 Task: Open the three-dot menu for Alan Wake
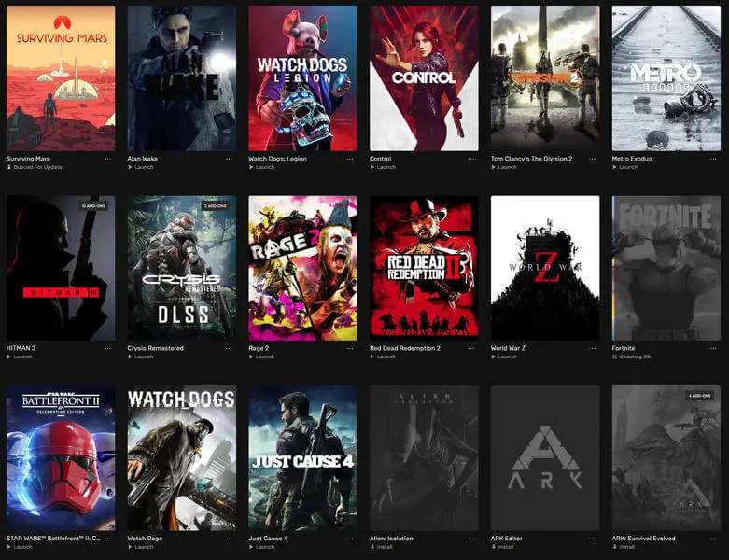(229, 159)
